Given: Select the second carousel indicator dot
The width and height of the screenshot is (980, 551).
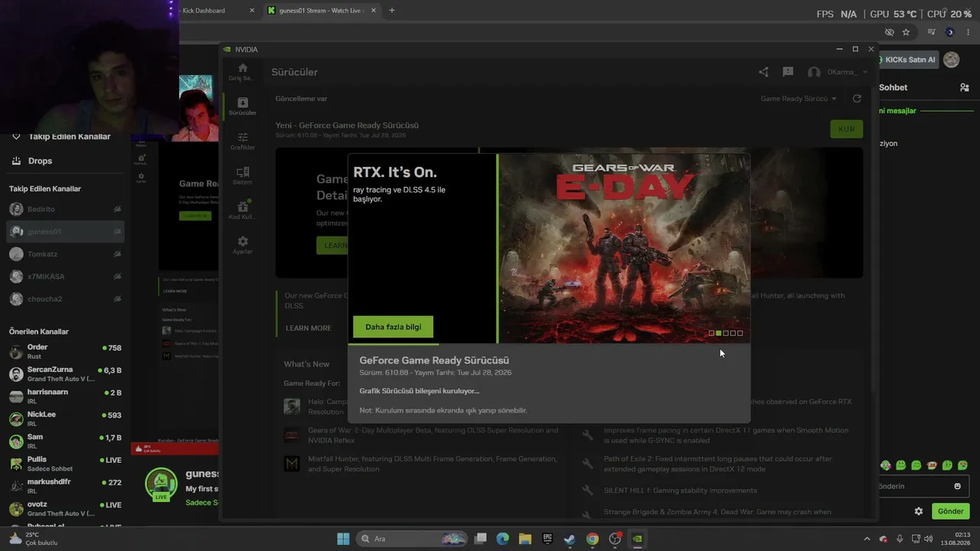Looking at the screenshot, I should [718, 333].
